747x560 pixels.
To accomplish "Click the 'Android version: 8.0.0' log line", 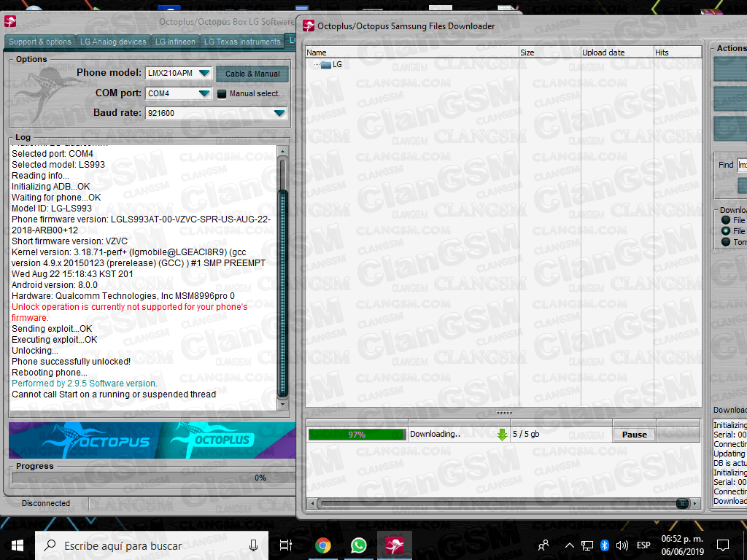I will coord(55,285).
